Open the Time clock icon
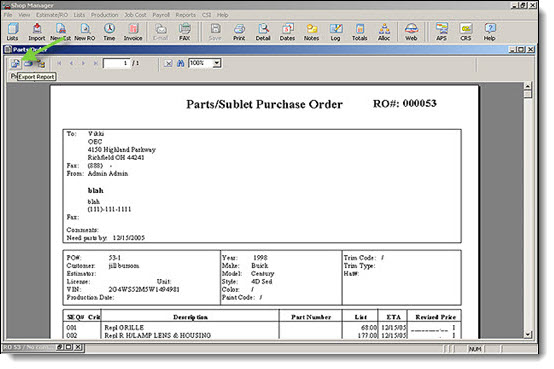Image resolution: width=554 pixels, height=369 pixels. (x=109, y=31)
